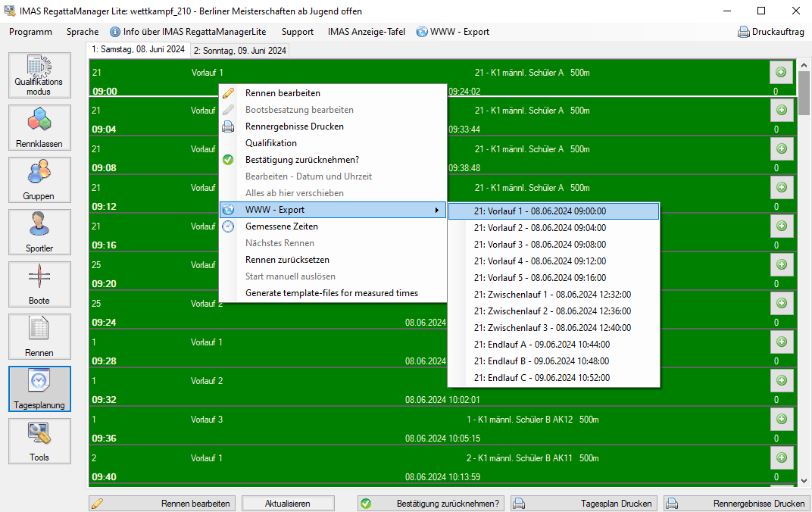
Task: Click Bestätigung zurücknehmen? button at bottom
Action: [x=430, y=503]
